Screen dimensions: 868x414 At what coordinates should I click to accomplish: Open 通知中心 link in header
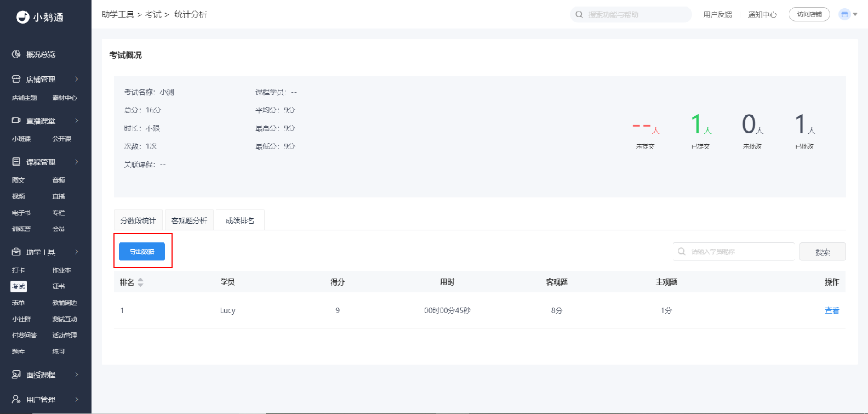762,15
